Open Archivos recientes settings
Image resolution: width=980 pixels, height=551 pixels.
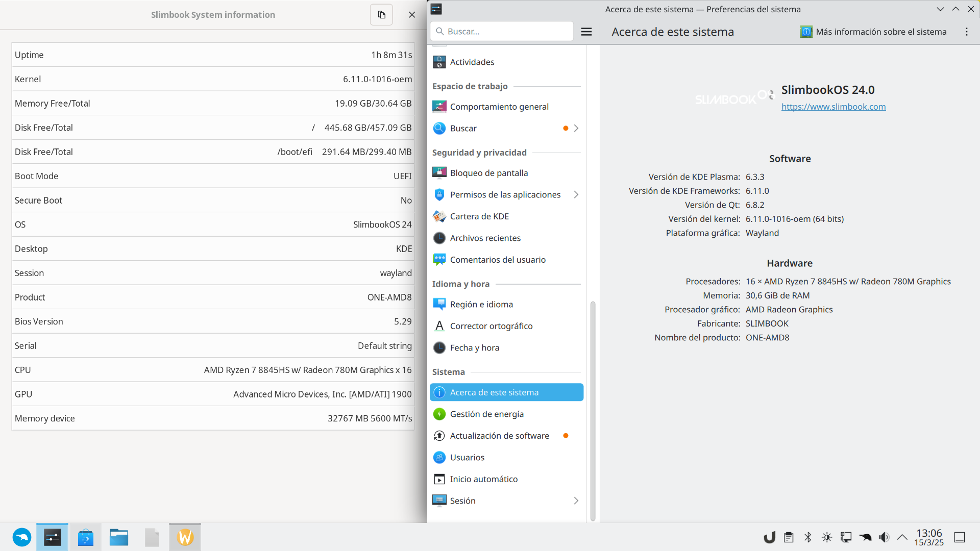click(x=506, y=238)
